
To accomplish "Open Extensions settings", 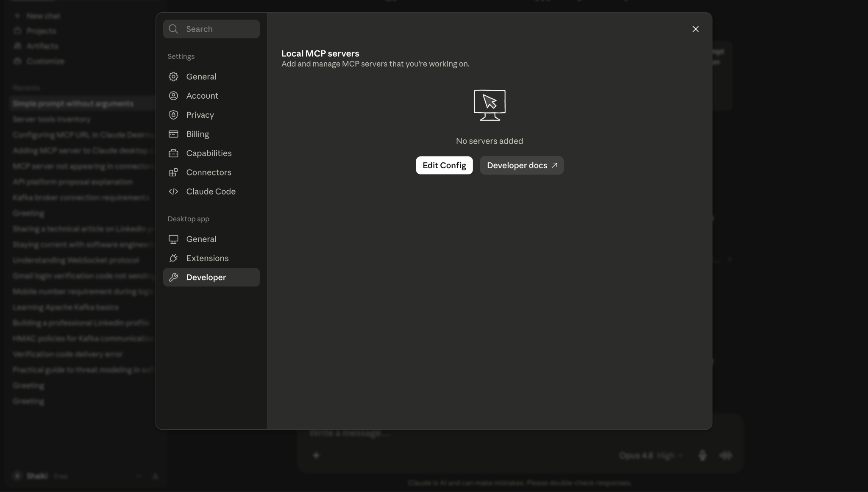I will (x=211, y=258).
